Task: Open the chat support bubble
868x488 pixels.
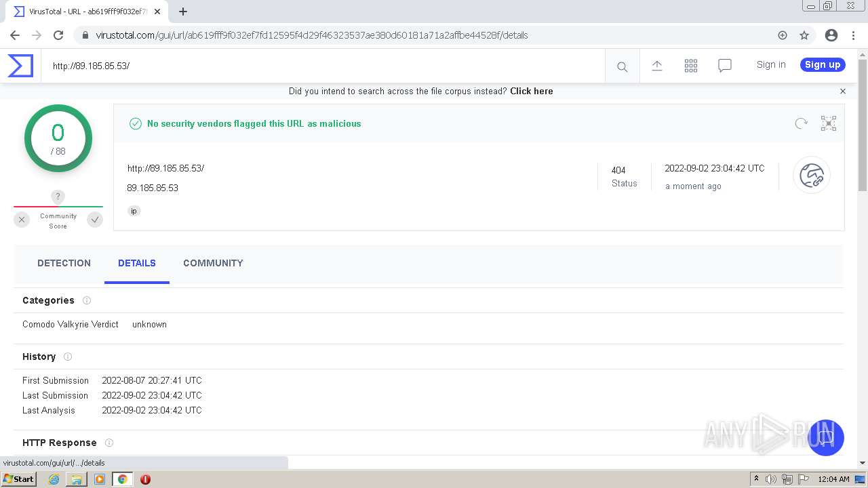Action: pyautogui.click(x=825, y=438)
